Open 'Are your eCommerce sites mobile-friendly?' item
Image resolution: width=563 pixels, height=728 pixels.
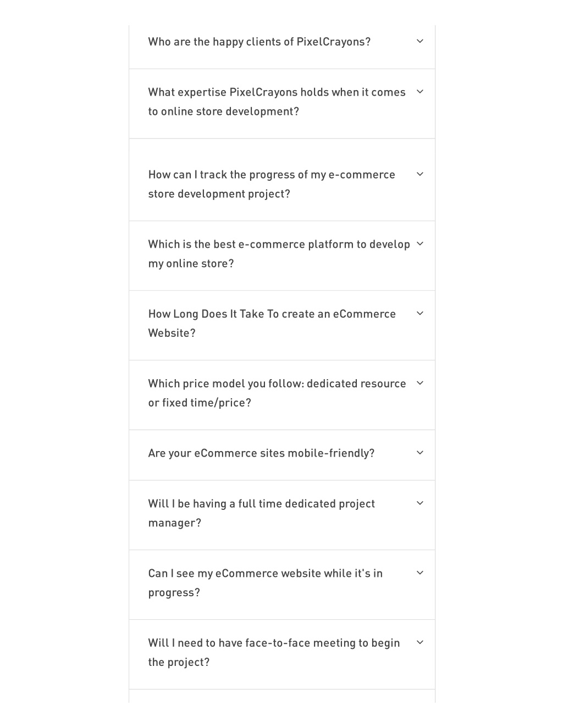click(x=261, y=453)
